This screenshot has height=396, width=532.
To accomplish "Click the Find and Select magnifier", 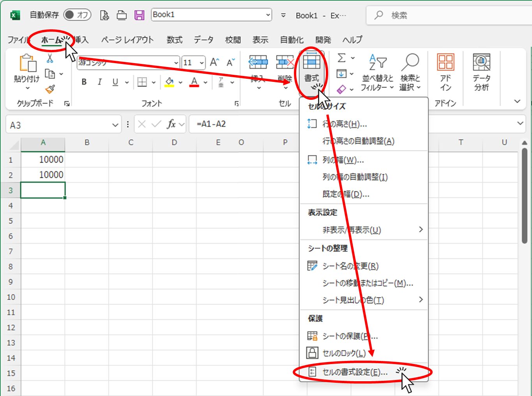I will pos(410,73).
